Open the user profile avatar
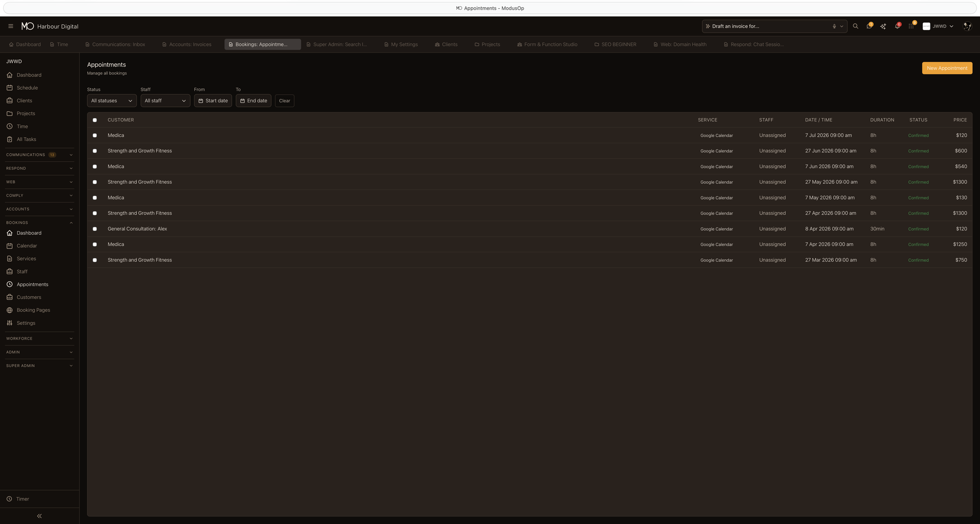 pos(967,26)
